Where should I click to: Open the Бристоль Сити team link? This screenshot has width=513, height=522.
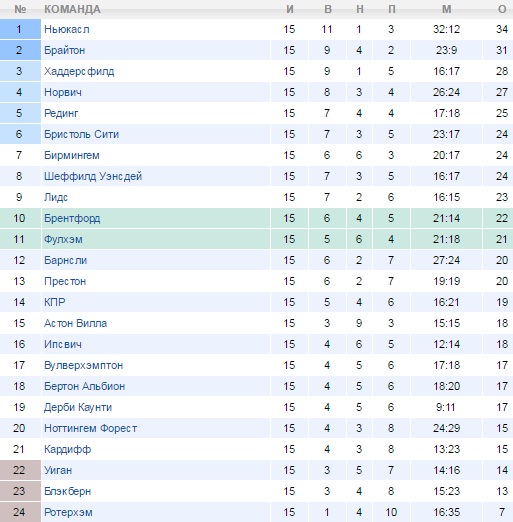pos(82,134)
